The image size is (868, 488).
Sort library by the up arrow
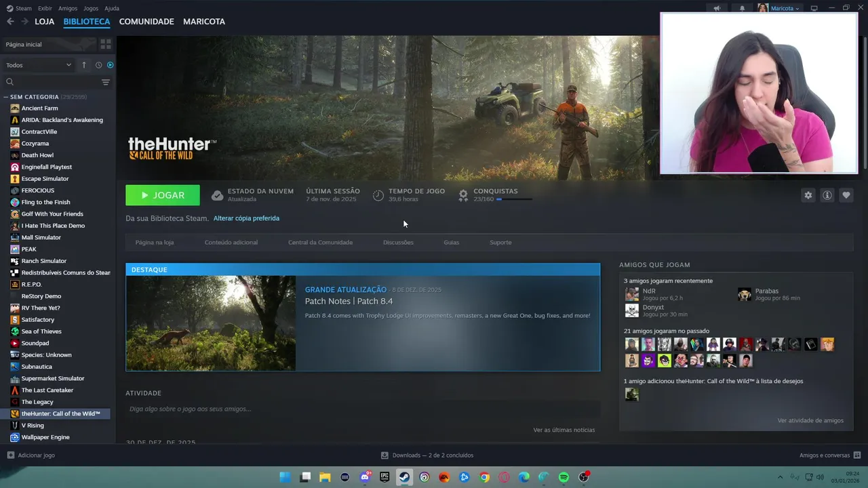84,65
